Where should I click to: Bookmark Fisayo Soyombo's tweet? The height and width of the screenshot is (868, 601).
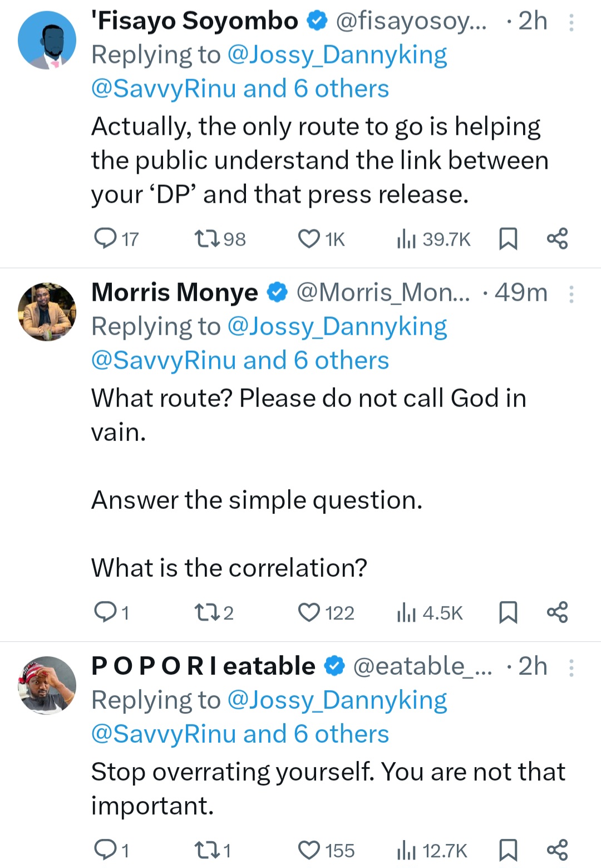(x=508, y=239)
